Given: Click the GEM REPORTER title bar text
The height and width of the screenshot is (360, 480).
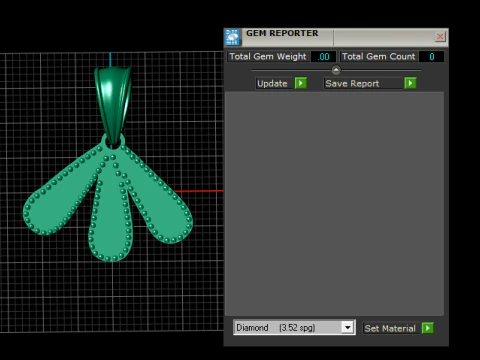Looking at the screenshot, I should tap(282, 33).
